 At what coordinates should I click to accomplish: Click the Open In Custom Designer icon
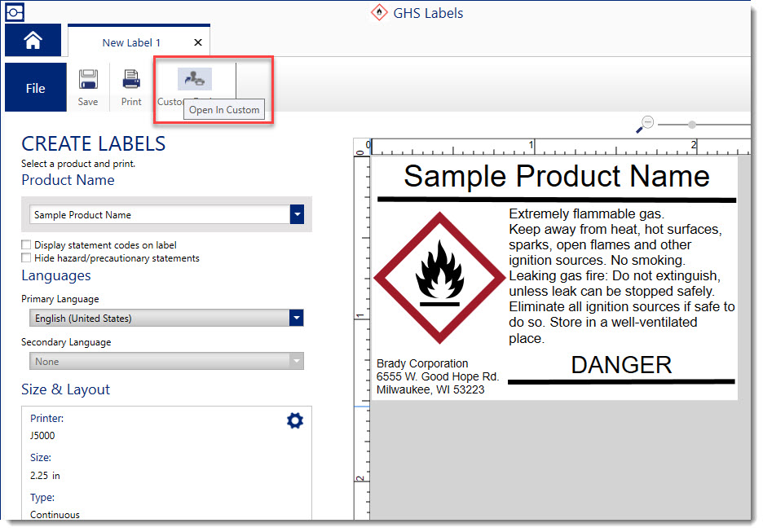[x=194, y=79]
